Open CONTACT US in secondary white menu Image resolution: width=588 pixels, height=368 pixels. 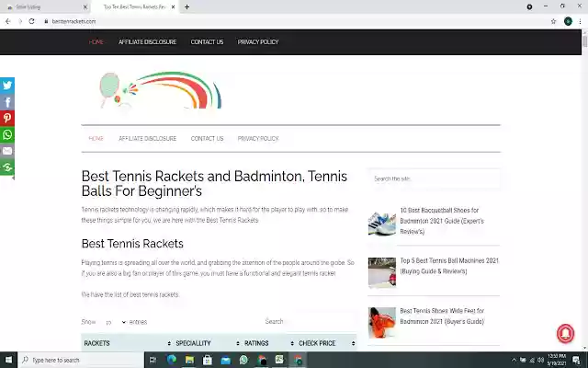click(207, 139)
